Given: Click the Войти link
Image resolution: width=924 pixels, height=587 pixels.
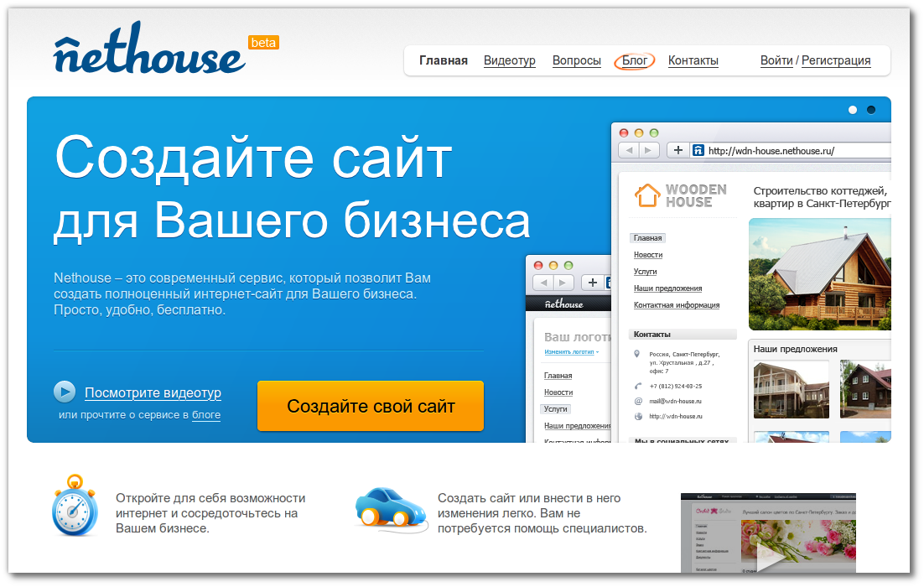Looking at the screenshot, I should [x=776, y=60].
